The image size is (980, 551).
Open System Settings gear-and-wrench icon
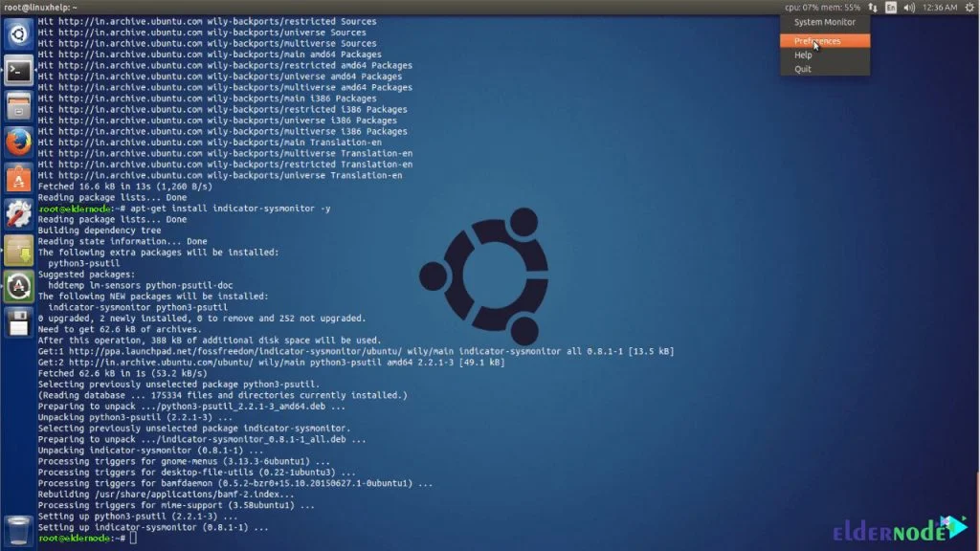(18, 213)
